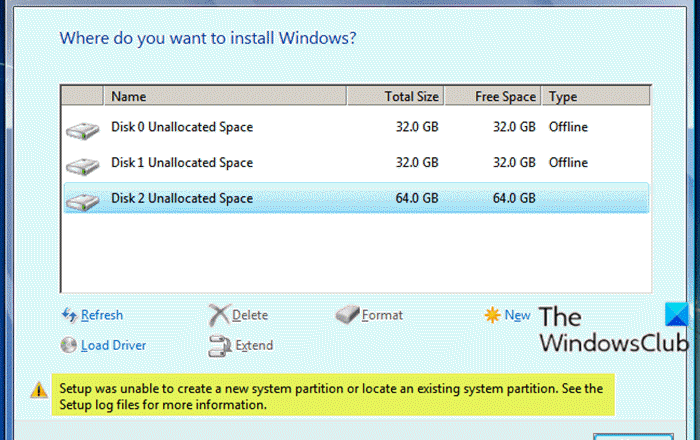Click Disk 0 total size 32.0 GB
This screenshot has height=440, width=700.
pyautogui.click(x=417, y=127)
